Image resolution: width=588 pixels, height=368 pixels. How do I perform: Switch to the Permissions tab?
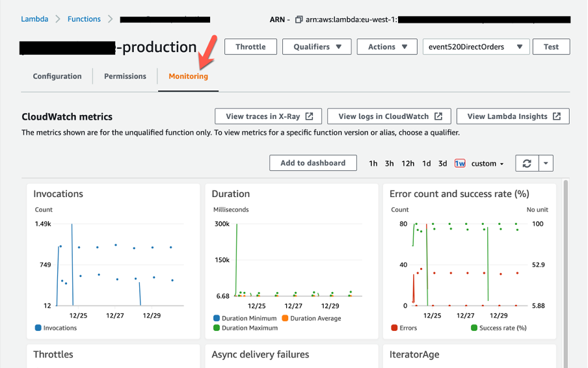[125, 76]
